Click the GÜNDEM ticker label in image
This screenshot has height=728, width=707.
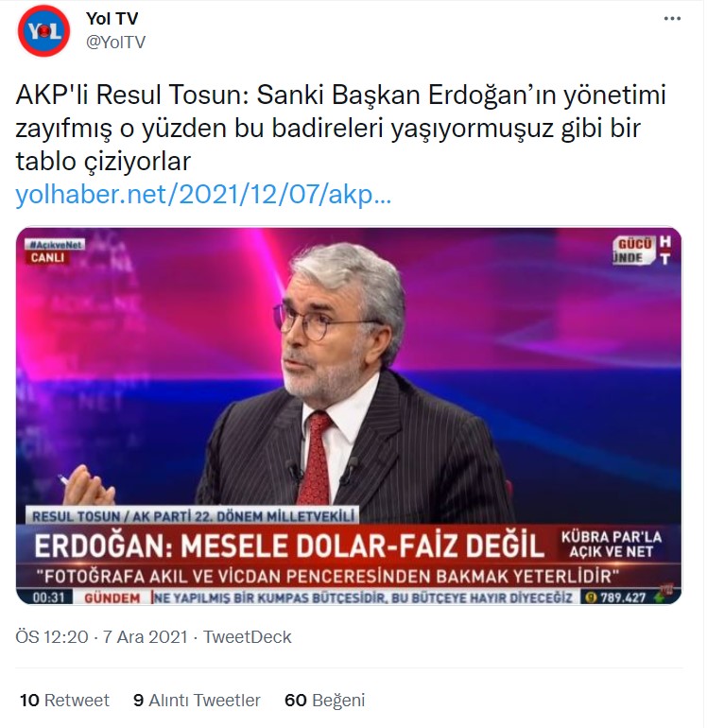click(x=112, y=598)
